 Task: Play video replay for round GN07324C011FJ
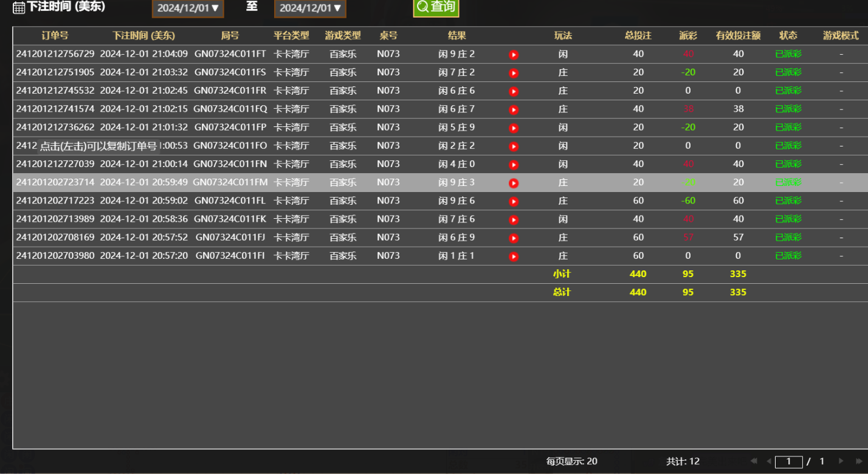514,238
